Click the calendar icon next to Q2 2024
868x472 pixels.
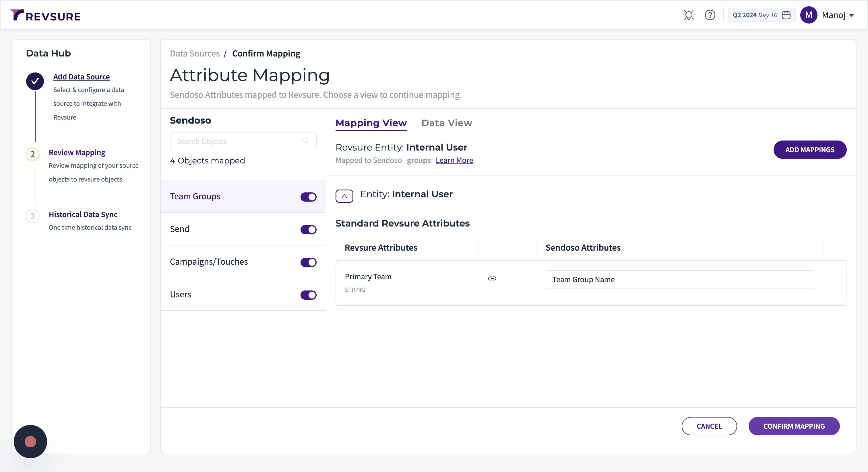point(786,15)
